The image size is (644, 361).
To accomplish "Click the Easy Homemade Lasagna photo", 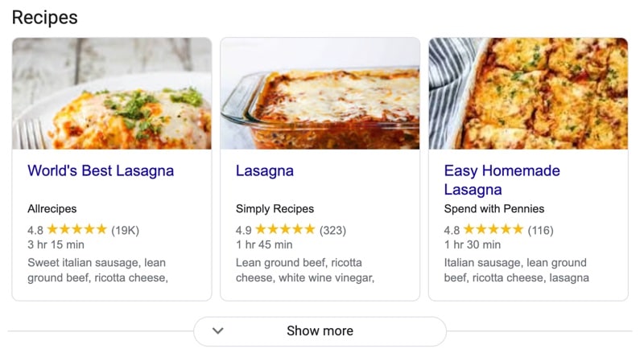I will click(527, 93).
